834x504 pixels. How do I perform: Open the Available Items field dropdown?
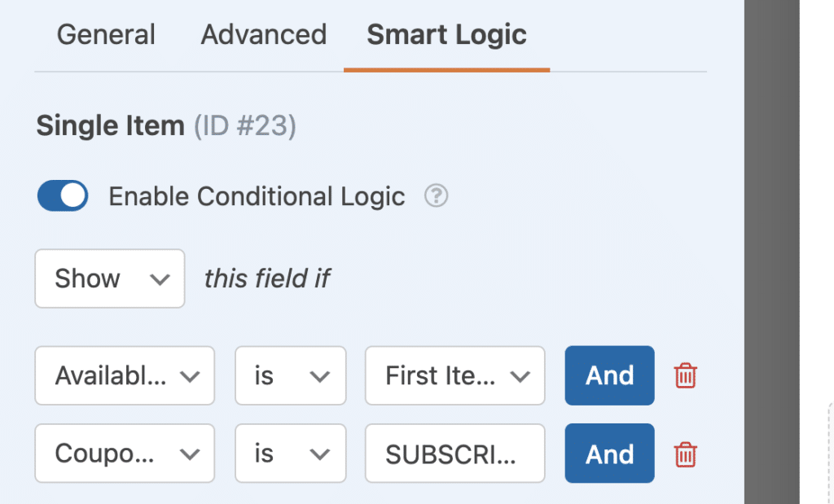124,375
